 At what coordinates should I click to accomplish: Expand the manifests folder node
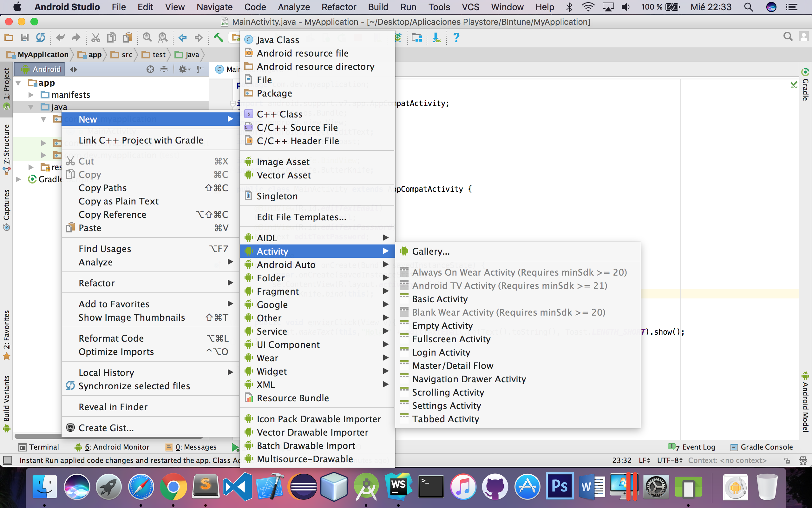(x=31, y=95)
